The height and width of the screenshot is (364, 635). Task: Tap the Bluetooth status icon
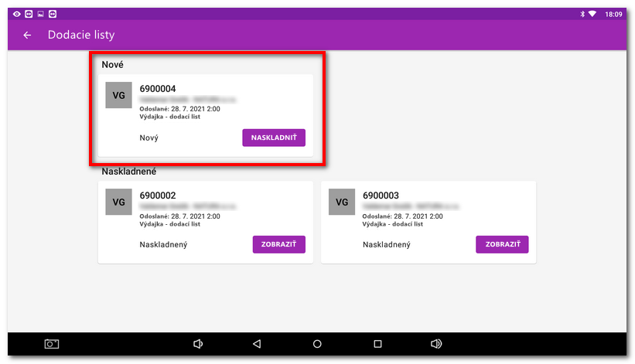(x=582, y=14)
